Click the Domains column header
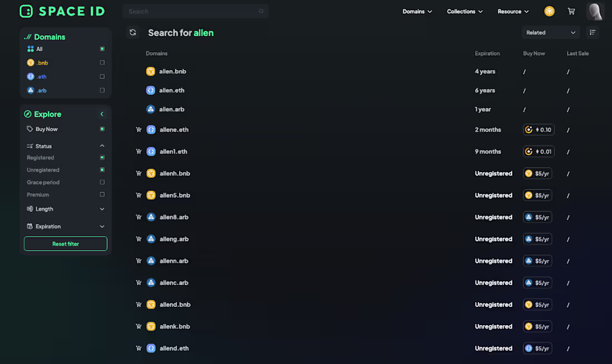612x364 pixels. coord(156,53)
